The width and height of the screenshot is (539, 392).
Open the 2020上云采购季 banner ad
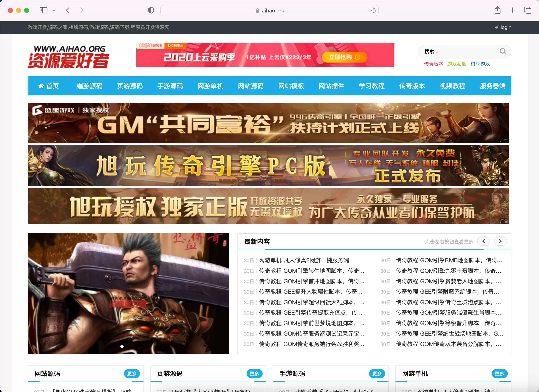pos(265,55)
